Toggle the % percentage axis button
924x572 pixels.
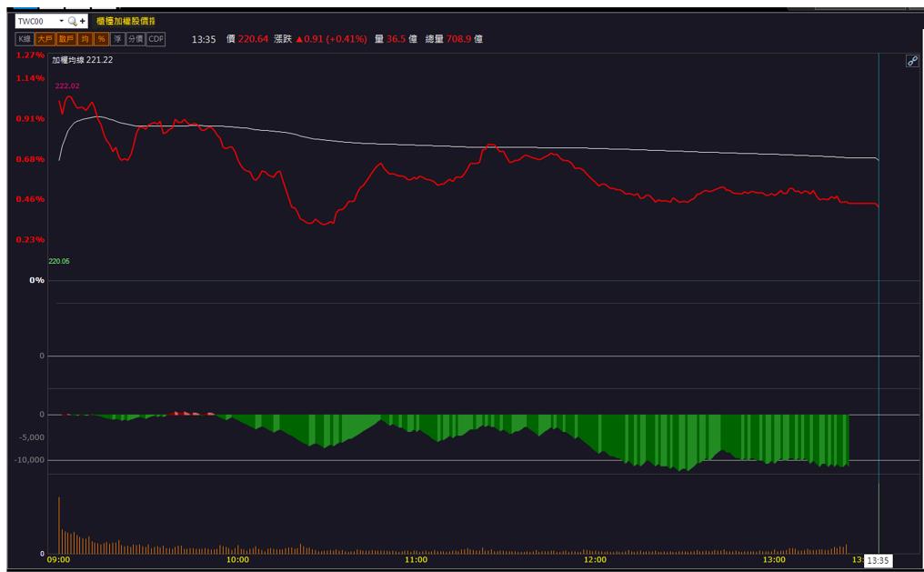pyautogui.click(x=101, y=39)
